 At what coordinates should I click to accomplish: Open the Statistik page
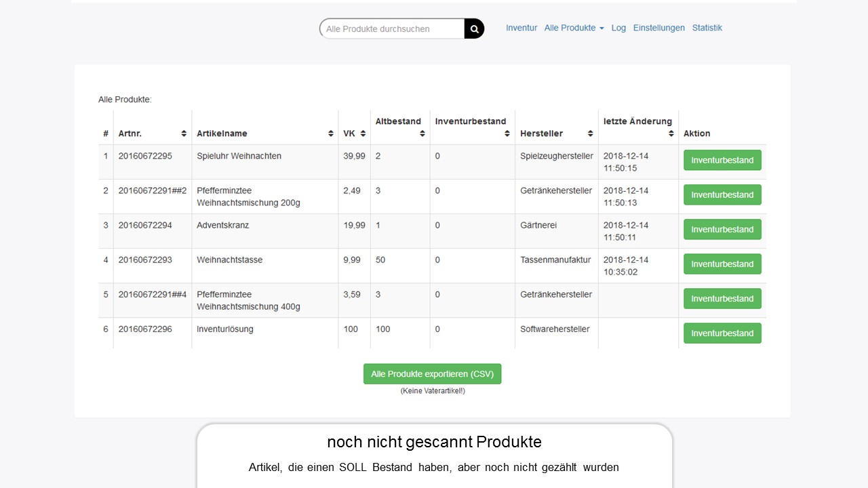pos(707,28)
